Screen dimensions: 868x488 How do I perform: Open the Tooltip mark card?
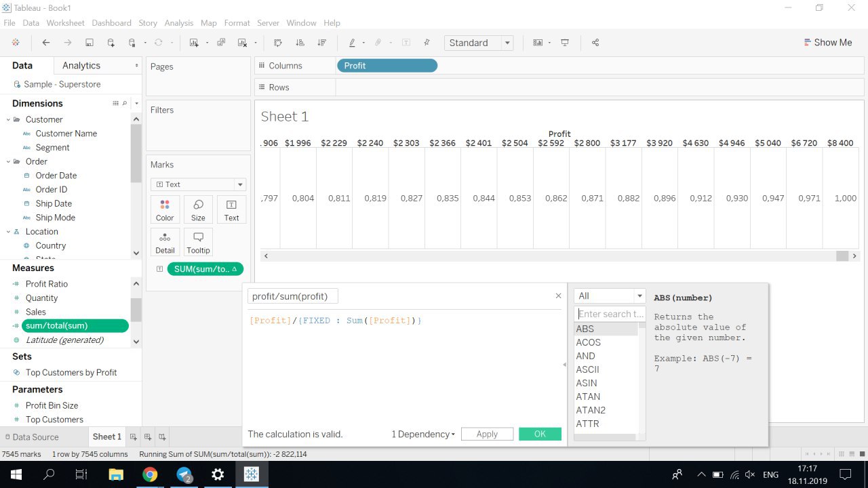click(198, 243)
